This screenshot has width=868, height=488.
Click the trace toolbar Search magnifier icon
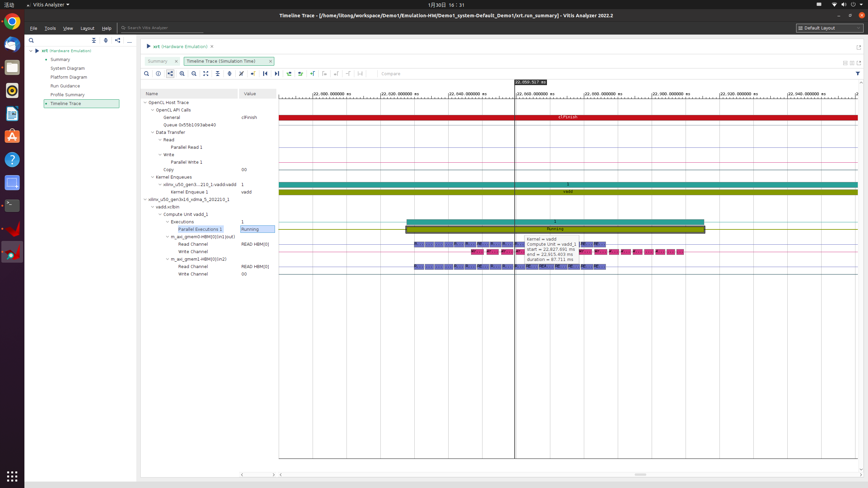[146, 74]
